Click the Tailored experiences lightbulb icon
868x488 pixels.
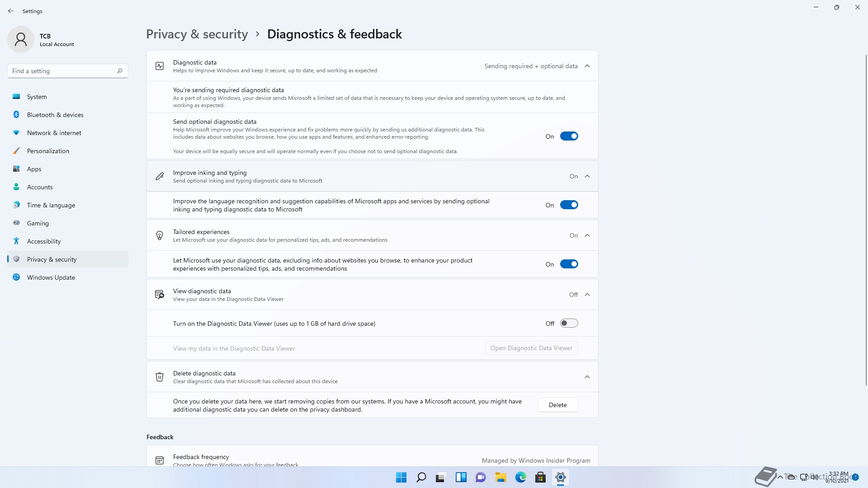160,235
